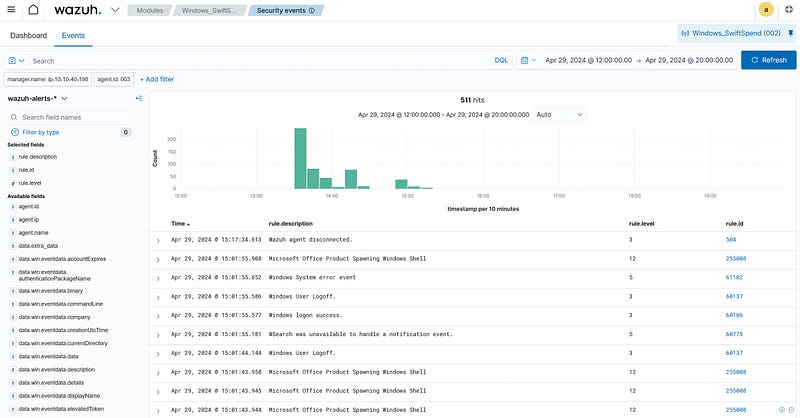The width and height of the screenshot is (800, 418).
Task: Open the Auto interval dropdown
Action: (559, 115)
